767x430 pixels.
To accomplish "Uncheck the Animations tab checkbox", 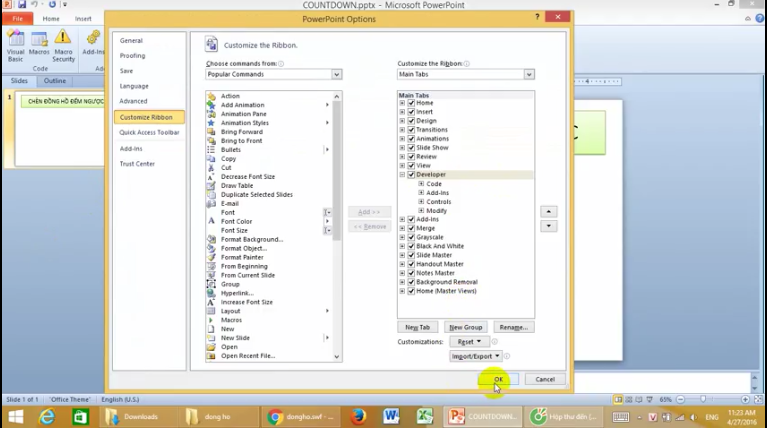I will 411,139.
